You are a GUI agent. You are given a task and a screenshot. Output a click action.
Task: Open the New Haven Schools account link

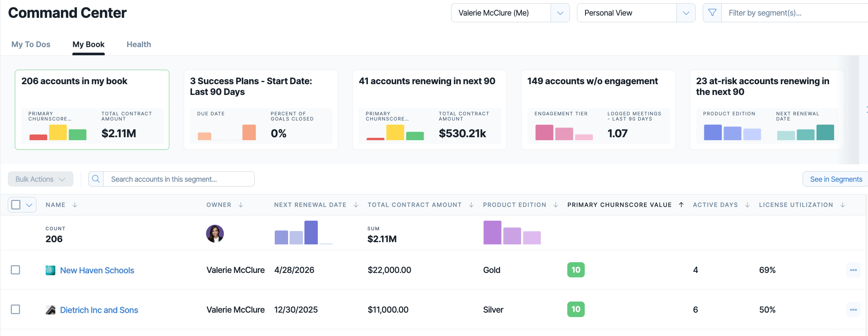pos(97,270)
